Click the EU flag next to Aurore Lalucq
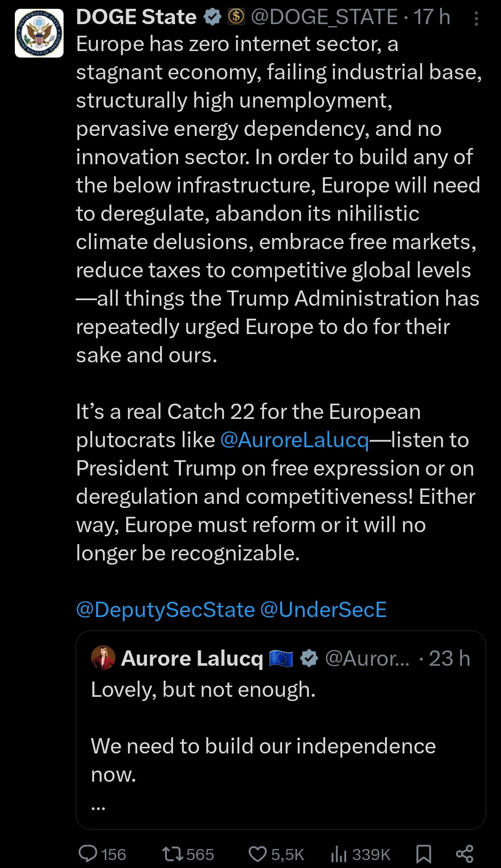Viewport: 501px width, 868px height. click(281, 658)
